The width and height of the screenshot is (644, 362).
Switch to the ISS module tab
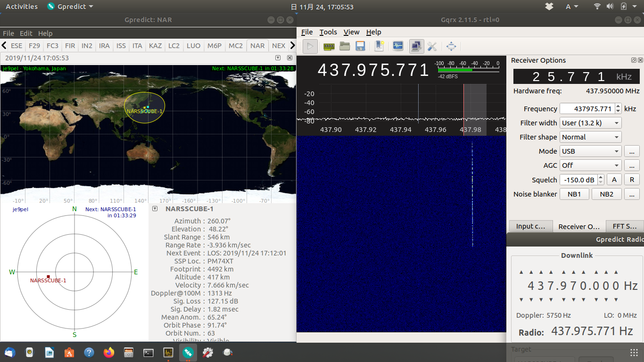coord(121,46)
